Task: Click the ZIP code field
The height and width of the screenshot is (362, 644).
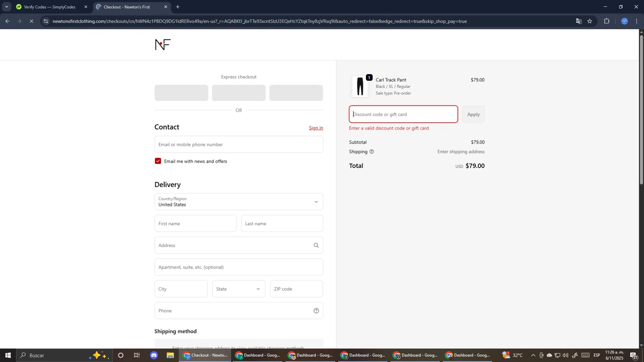Action: pyautogui.click(x=296, y=289)
